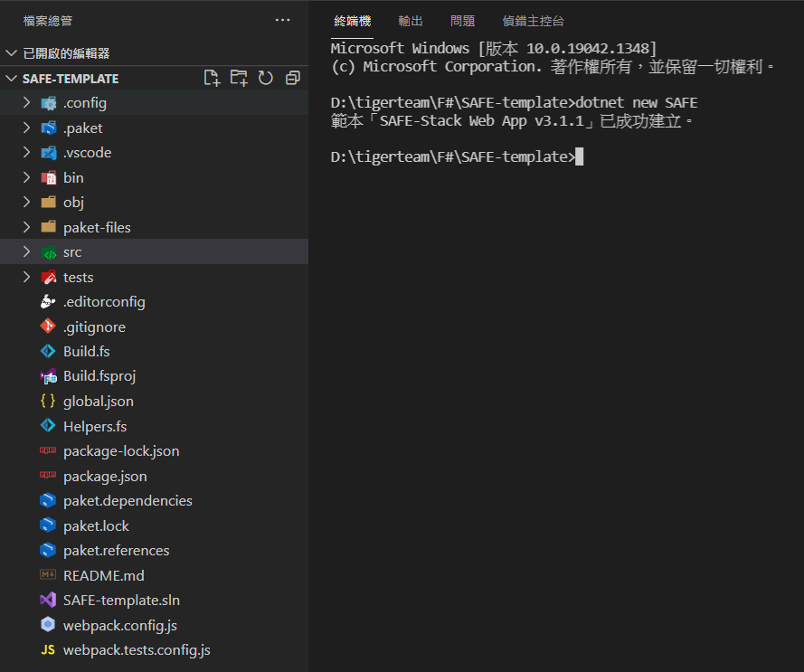Open the package.json file
Image resolution: width=804 pixels, height=672 pixels.
105,476
